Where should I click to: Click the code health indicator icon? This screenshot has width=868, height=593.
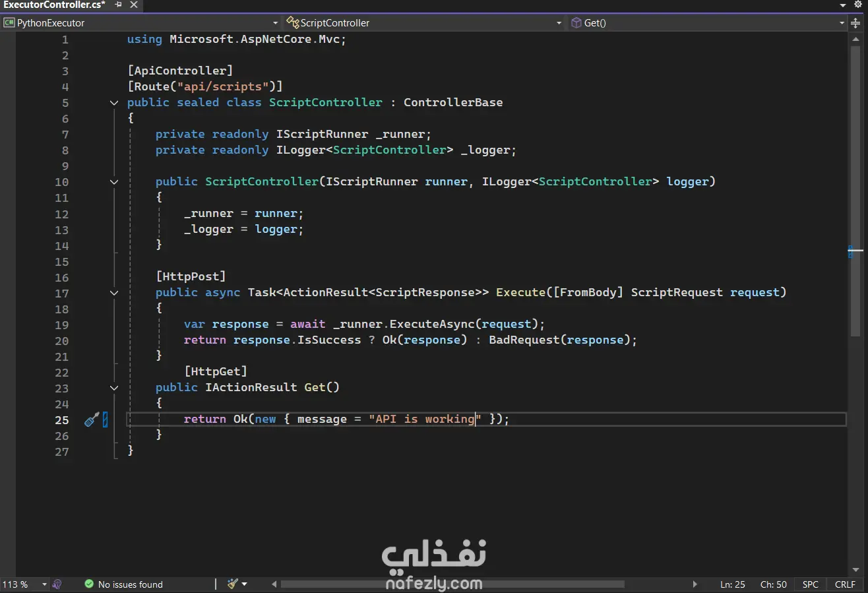click(x=57, y=584)
